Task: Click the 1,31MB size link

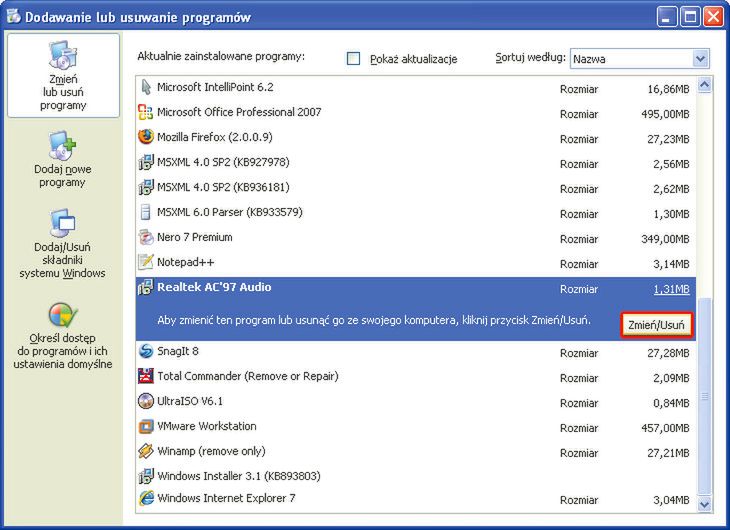Action: point(671,289)
